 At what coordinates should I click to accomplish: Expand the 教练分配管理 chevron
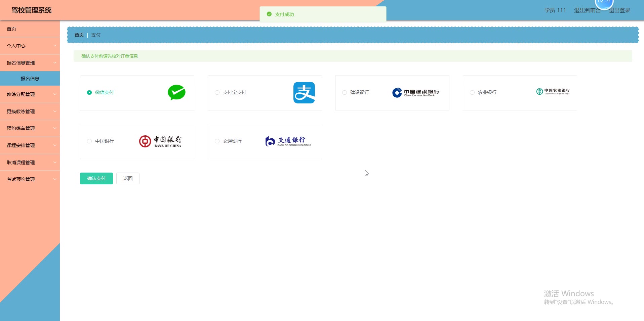(x=55, y=94)
